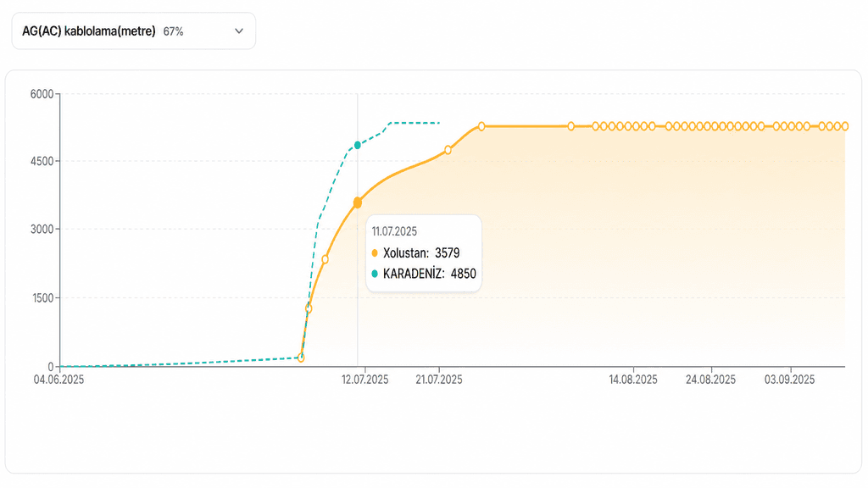Click the 67% progress indicator text
The image size is (868, 488).
173,31
